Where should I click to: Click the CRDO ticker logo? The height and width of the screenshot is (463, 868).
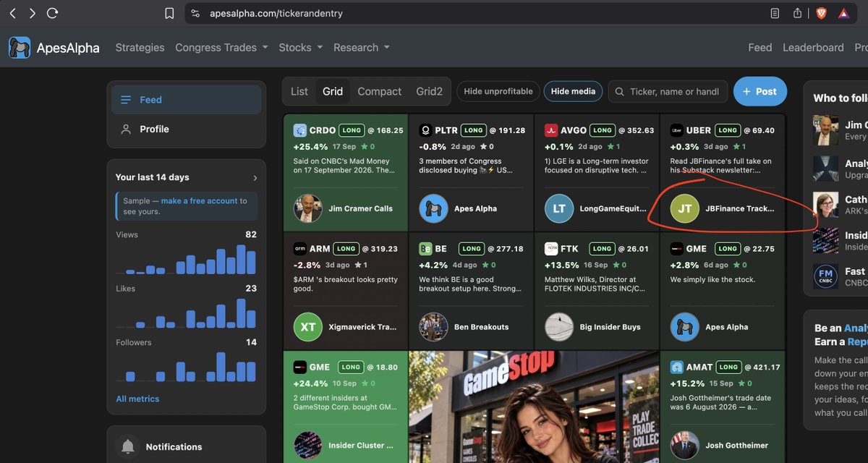pos(300,130)
